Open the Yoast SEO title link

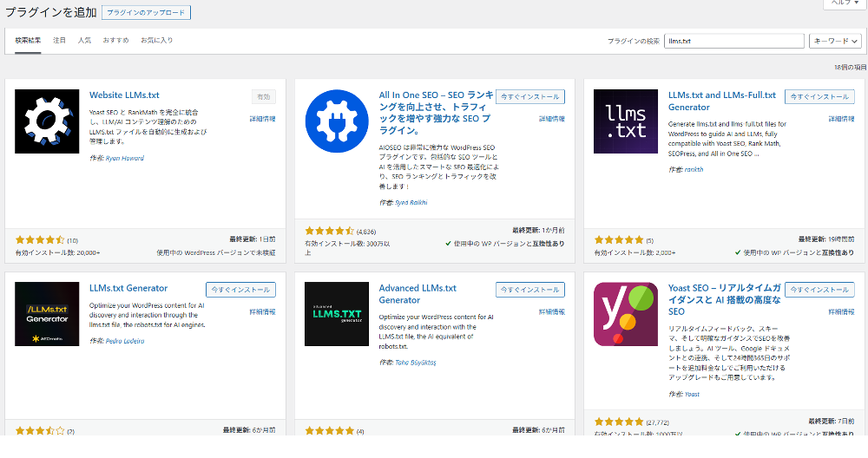(x=724, y=300)
